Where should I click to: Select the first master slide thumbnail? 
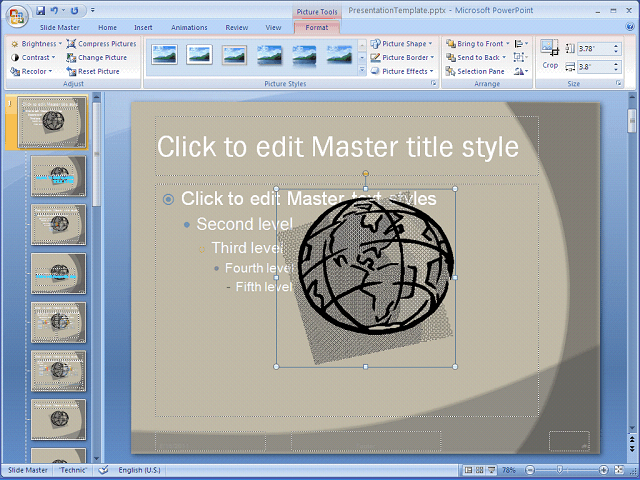[52, 122]
